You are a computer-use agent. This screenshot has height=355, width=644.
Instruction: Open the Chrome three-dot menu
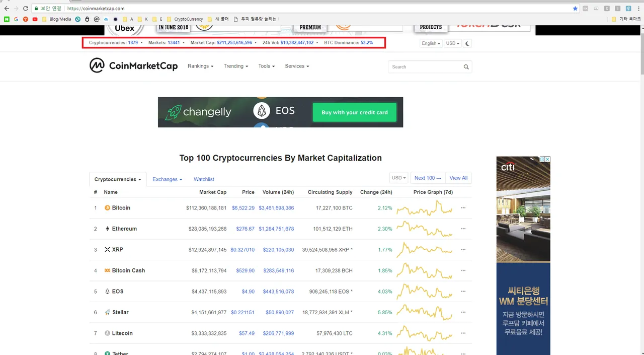point(639,9)
